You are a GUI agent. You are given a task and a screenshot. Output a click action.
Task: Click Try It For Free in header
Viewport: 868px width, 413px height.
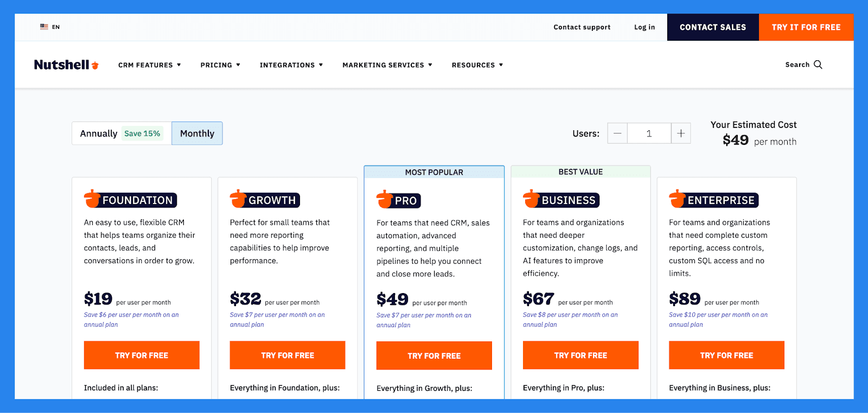[x=806, y=27]
